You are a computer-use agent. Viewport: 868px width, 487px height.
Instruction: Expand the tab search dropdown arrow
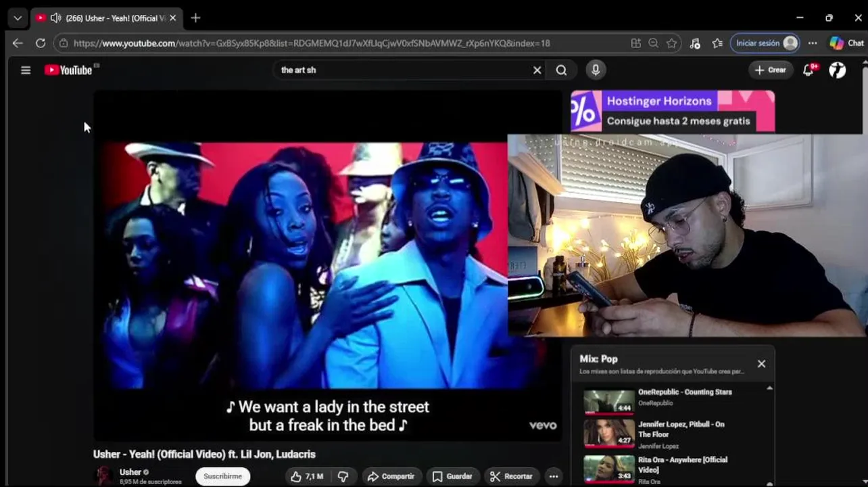point(18,18)
